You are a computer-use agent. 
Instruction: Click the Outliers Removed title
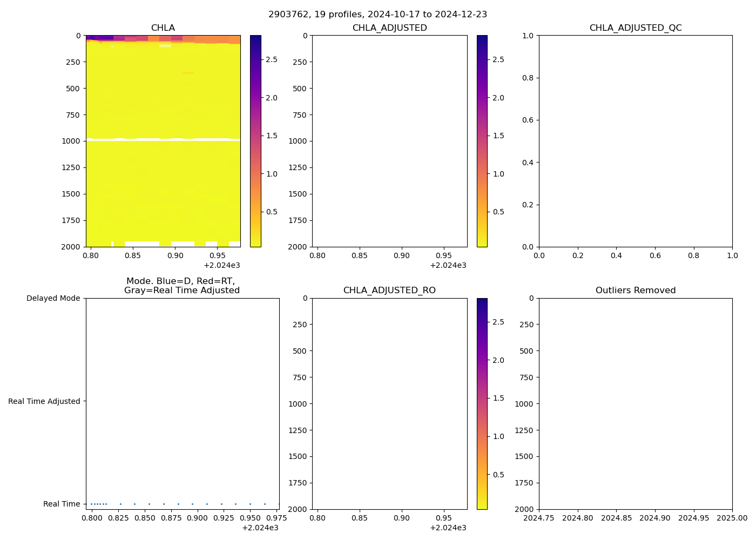[635, 291]
